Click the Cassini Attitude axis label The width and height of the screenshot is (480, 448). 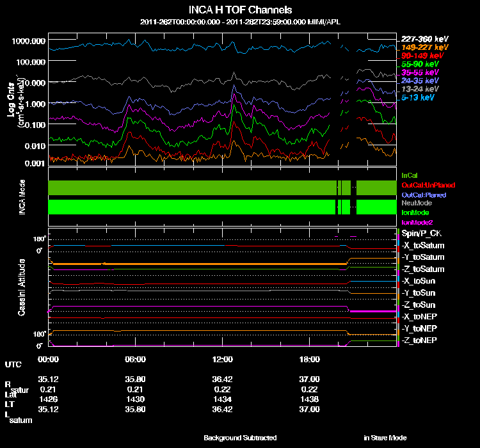coord(22,288)
